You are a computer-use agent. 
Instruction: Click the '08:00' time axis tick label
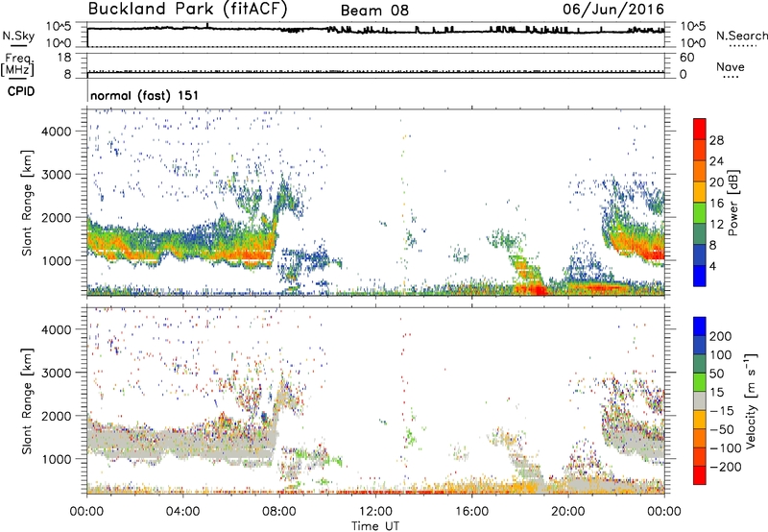(279, 512)
